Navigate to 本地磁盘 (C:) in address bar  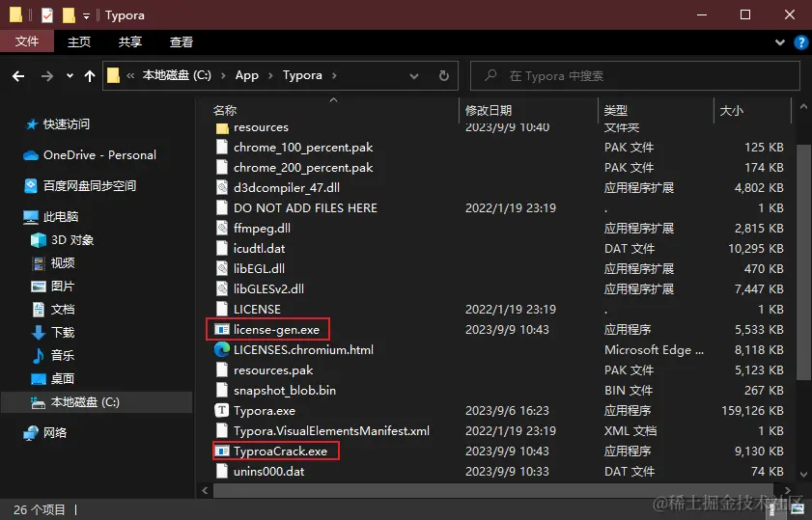(177, 75)
